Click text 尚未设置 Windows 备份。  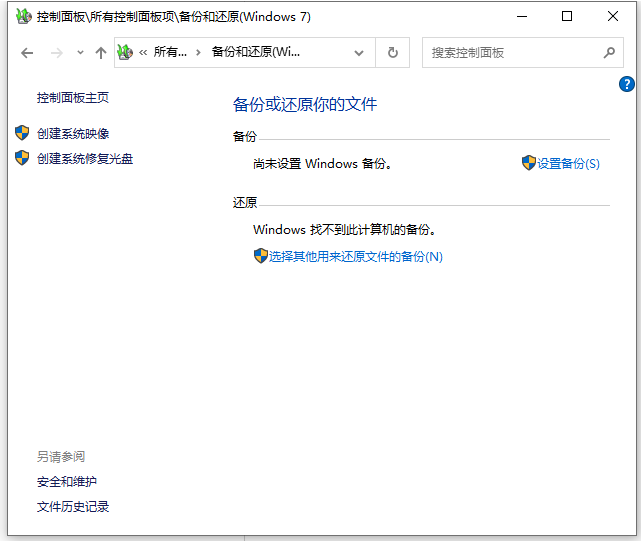tap(322, 164)
